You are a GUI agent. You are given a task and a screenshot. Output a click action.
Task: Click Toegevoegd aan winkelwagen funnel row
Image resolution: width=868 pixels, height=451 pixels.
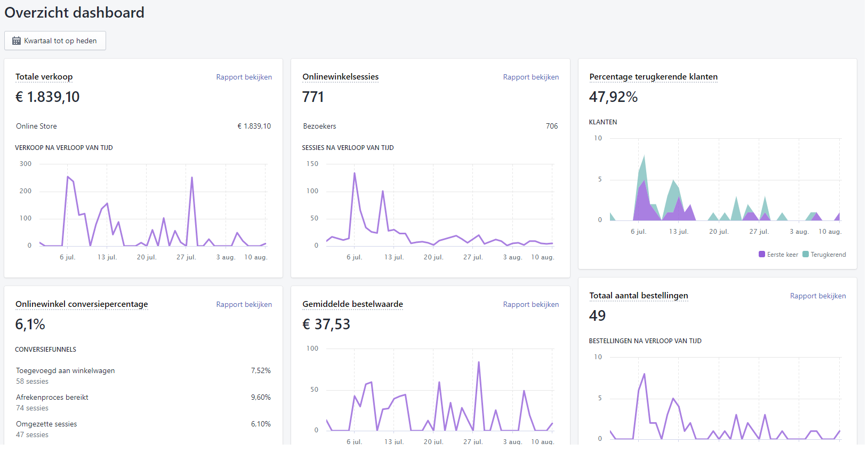pos(143,376)
